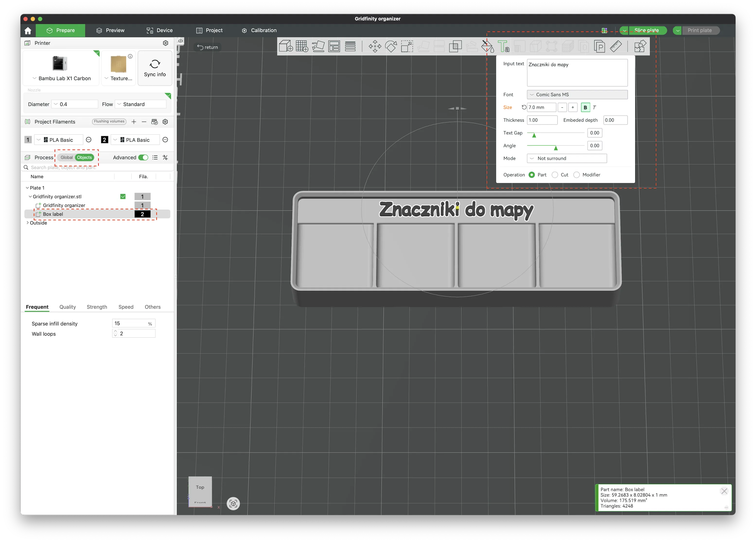Toggle the Text shape tool
Viewport: 756px width, 542px height.
[503, 46]
